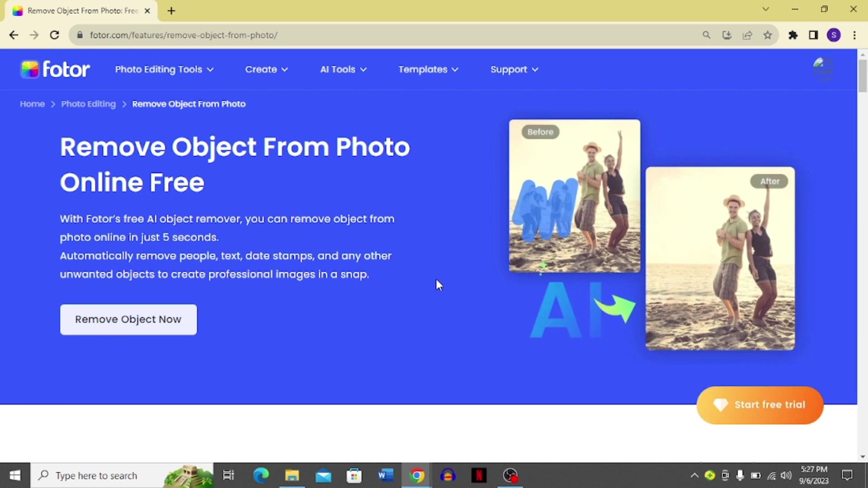Toggle the microphone in the system tray
The image size is (868, 488).
[x=740, y=475]
